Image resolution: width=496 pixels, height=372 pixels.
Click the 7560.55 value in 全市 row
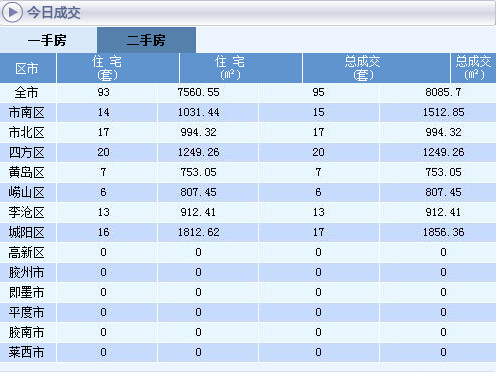[x=198, y=92]
